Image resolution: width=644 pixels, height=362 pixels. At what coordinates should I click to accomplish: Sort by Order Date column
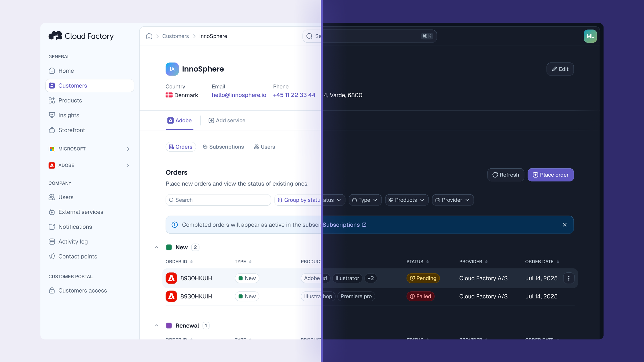[x=542, y=262]
